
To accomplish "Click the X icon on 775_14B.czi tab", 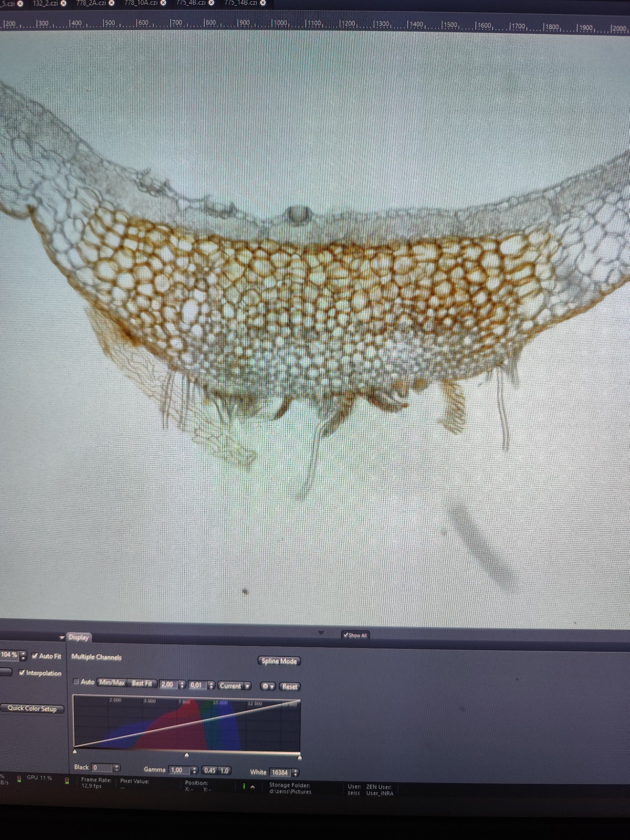I will (x=263, y=3).
